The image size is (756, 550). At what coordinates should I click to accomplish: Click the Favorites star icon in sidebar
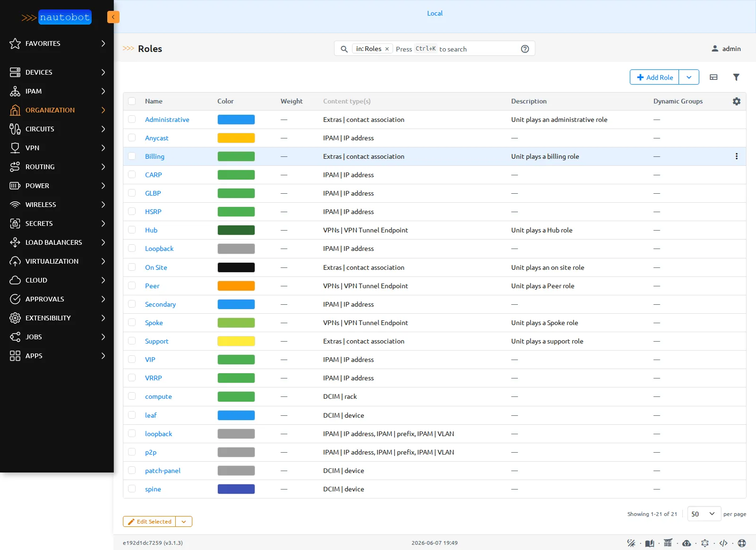click(15, 43)
